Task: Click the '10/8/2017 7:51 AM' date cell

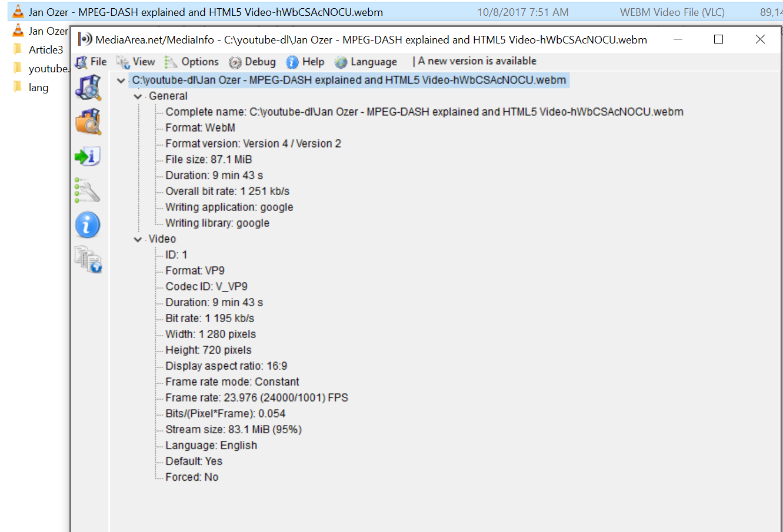Action: pos(523,12)
